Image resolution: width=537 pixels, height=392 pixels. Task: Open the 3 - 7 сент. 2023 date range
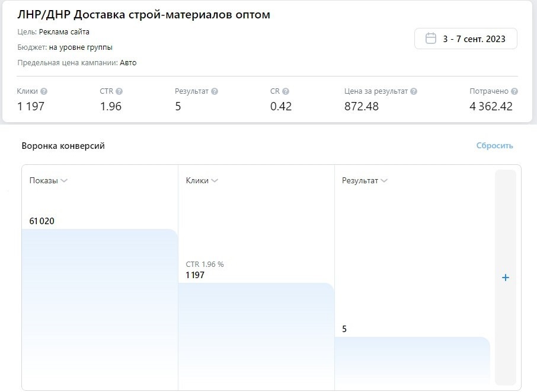coord(466,39)
